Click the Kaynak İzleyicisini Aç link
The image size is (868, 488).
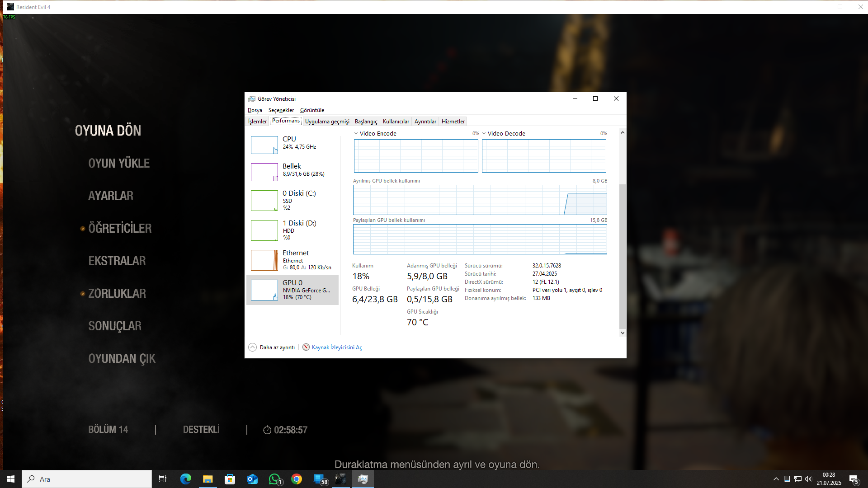tap(337, 347)
